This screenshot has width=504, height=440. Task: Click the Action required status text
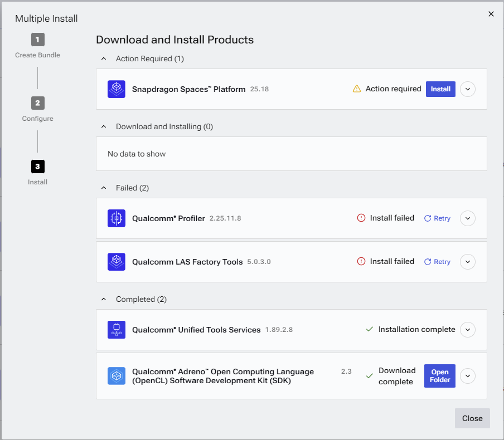[394, 89]
